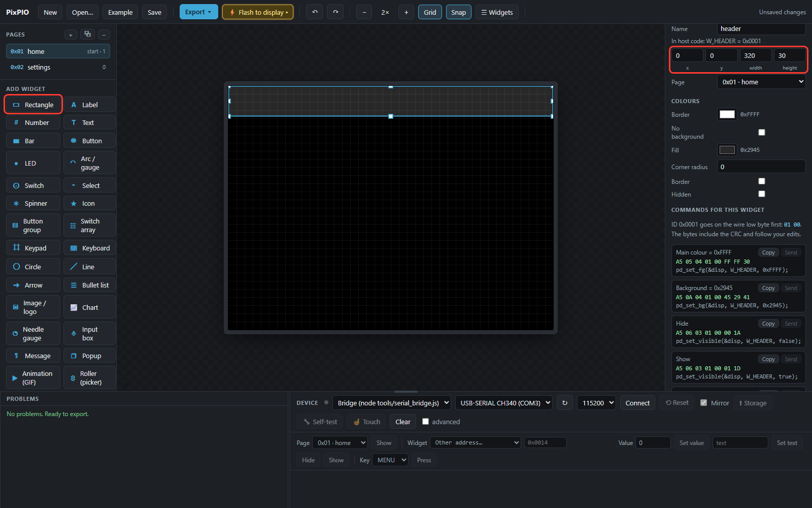Toggle the Snap button
Screen dimensions: 812x508
click(x=458, y=12)
